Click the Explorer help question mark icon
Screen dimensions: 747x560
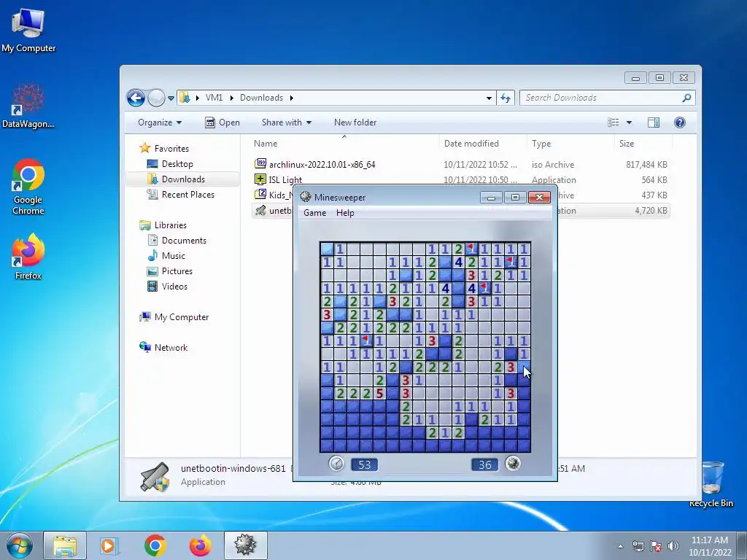point(680,122)
